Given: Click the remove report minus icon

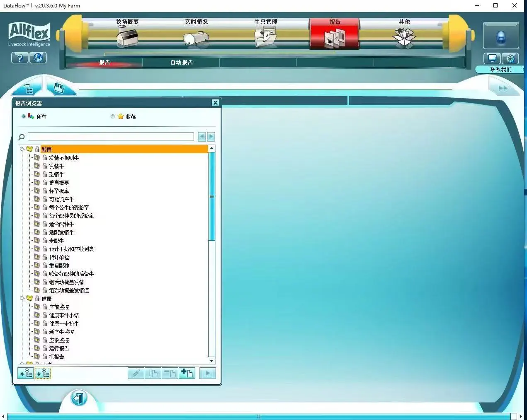Looking at the screenshot, I should point(170,373).
